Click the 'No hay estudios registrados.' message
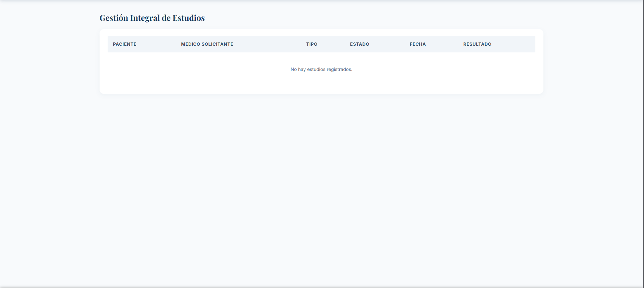 click(x=321, y=69)
